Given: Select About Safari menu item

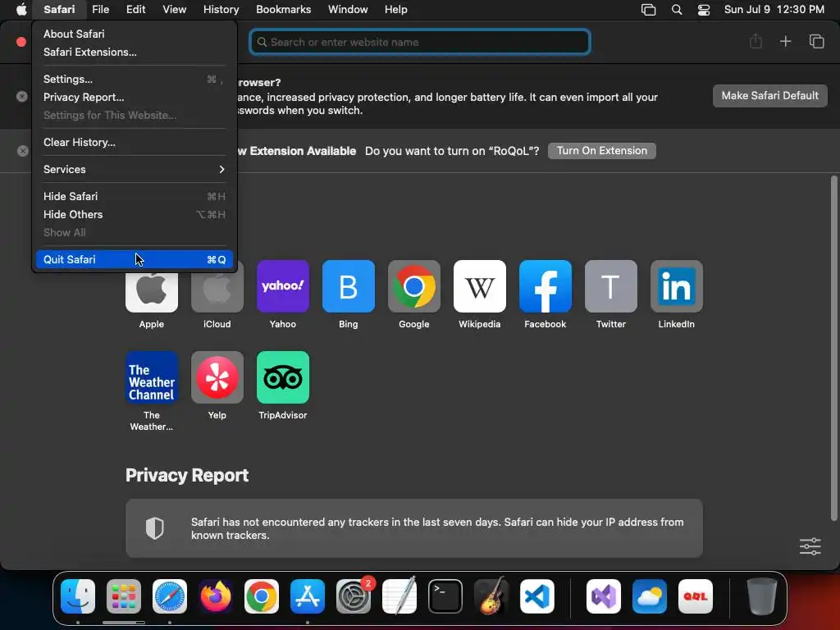Looking at the screenshot, I should click(x=134, y=34).
